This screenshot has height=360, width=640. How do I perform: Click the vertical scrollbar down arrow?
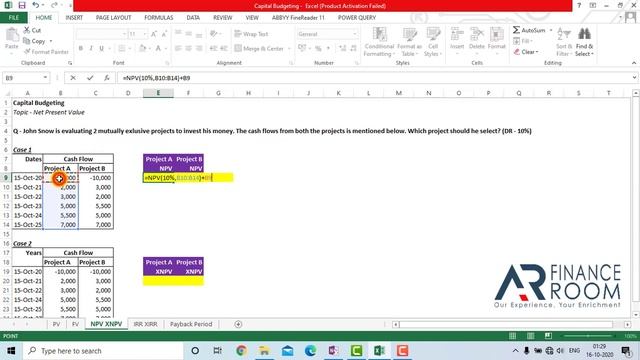636,315
